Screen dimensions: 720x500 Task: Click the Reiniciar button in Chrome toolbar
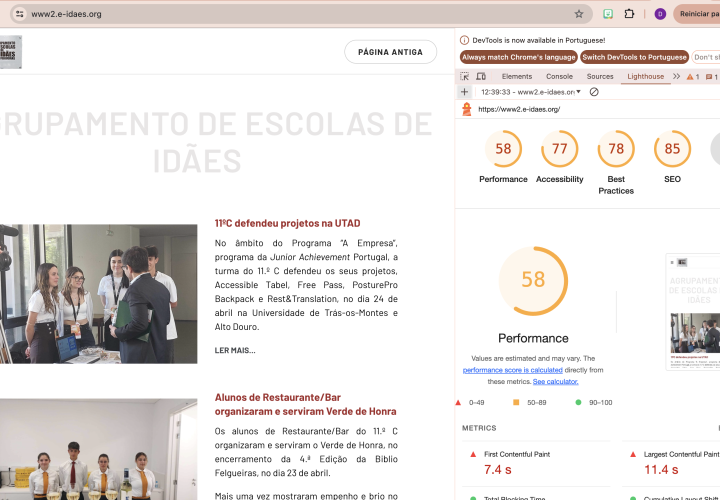[697, 14]
